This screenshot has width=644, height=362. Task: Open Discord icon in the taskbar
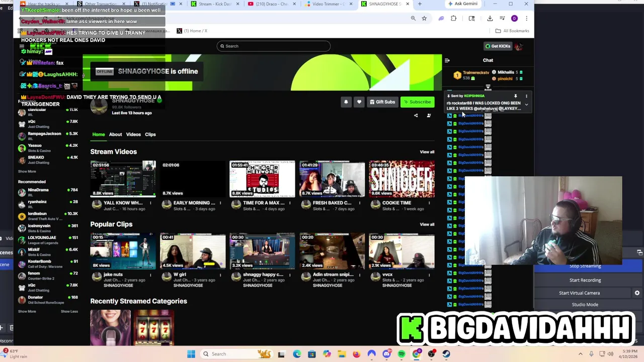pyautogui.click(x=386, y=354)
